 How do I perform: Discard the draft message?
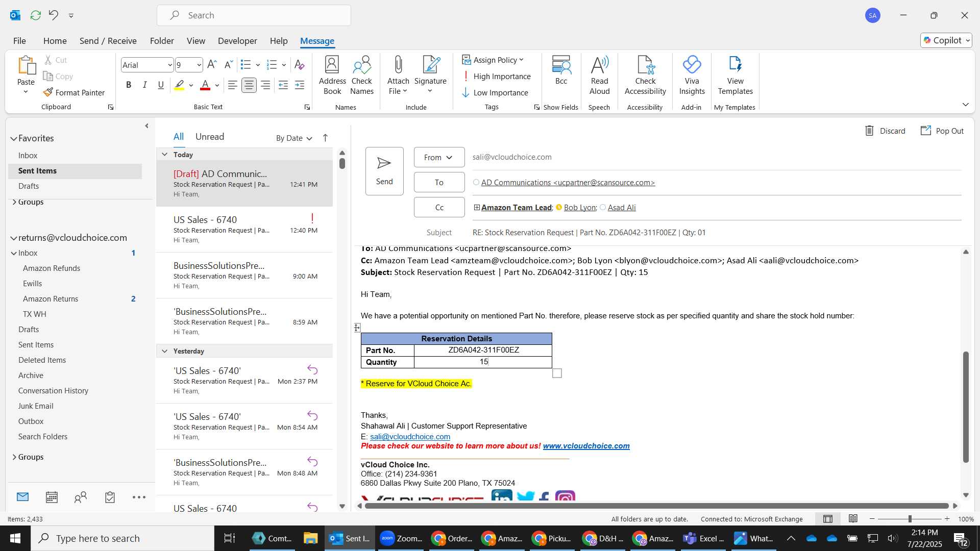point(885,131)
